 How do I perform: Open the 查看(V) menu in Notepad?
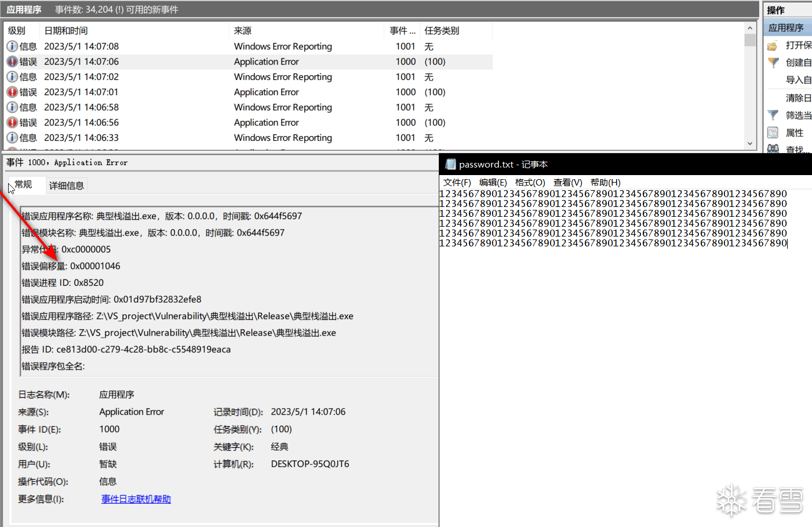click(568, 182)
